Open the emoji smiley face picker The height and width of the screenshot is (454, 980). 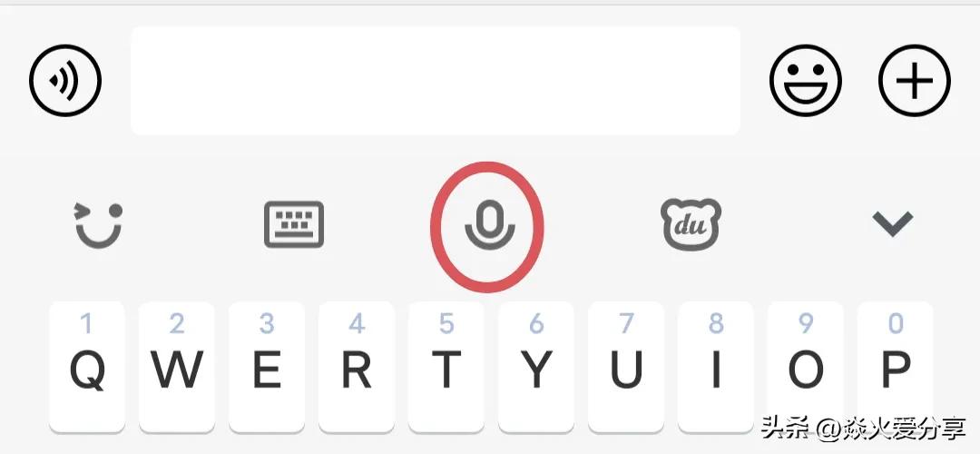click(x=806, y=81)
